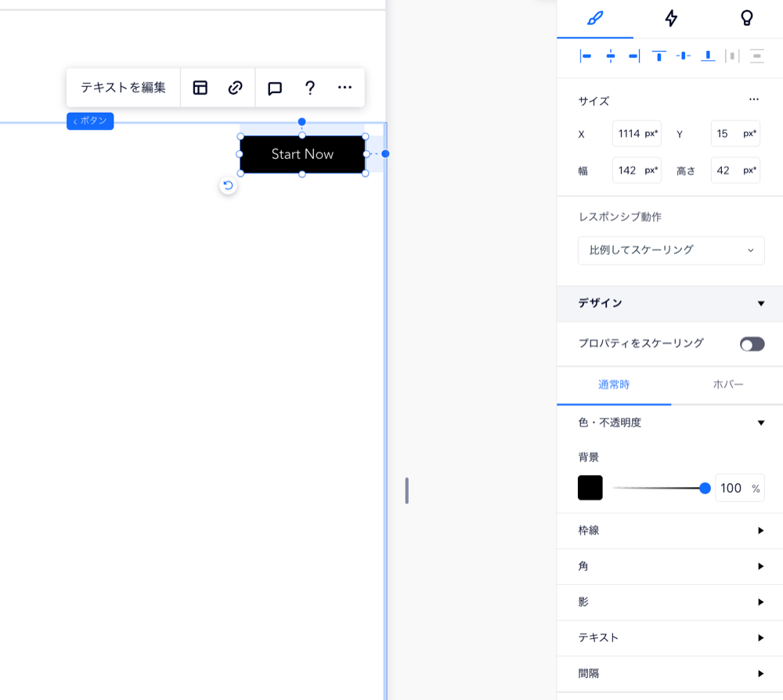Image resolution: width=783 pixels, height=700 pixels.
Task: Select the ホバー state tab
Action: [x=727, y=384]
